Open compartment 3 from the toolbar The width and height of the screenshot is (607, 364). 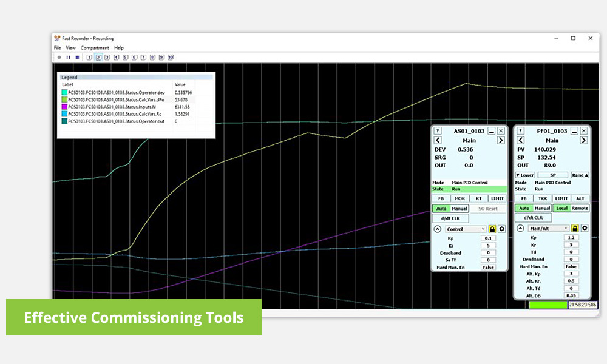(x=107, y=57)
